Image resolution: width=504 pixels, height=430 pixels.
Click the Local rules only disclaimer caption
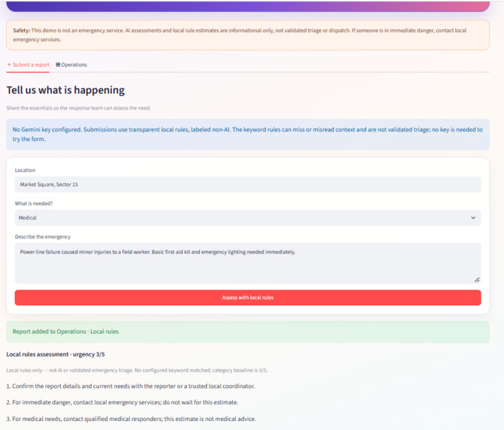click(137, 370)
